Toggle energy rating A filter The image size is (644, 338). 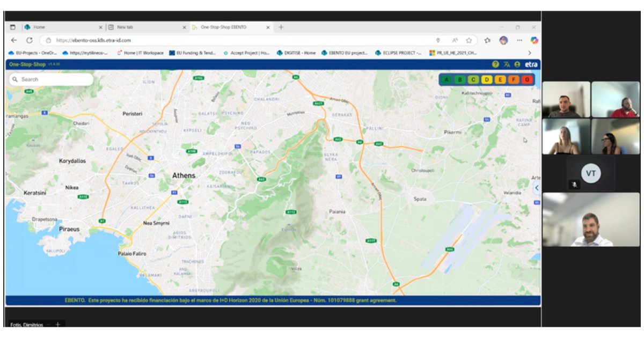[x=447, y=79]
